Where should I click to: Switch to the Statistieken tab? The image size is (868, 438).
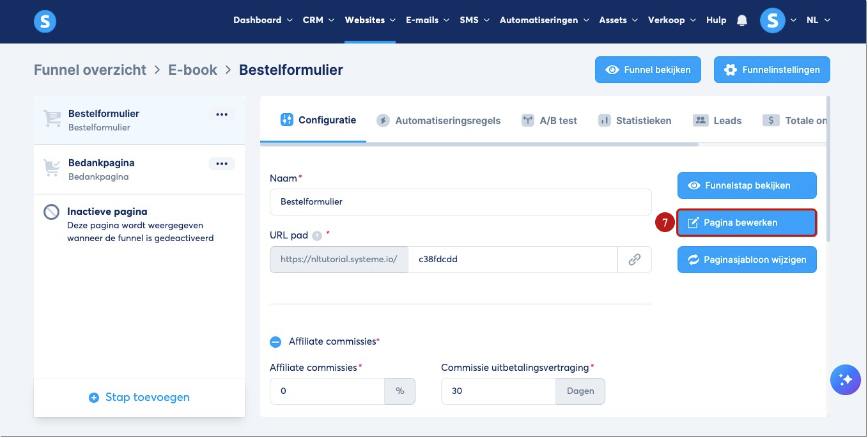(635, 120)
